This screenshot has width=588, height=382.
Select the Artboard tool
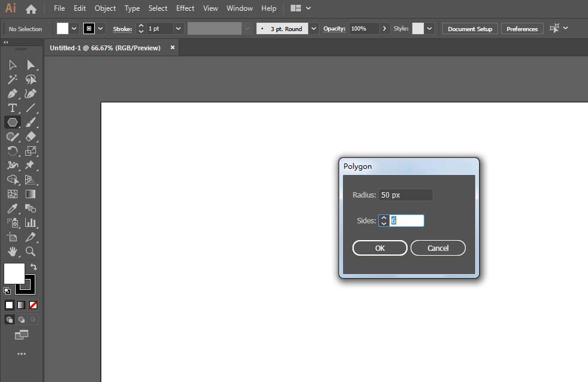(x=13, y=237)
